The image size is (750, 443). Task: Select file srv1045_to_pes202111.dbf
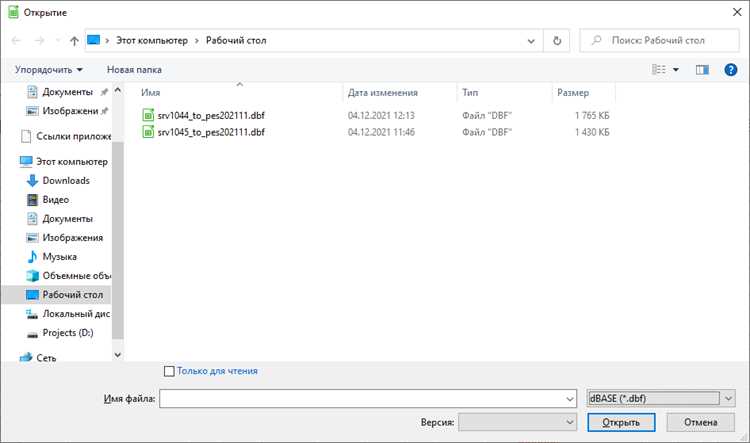(211, 132)
